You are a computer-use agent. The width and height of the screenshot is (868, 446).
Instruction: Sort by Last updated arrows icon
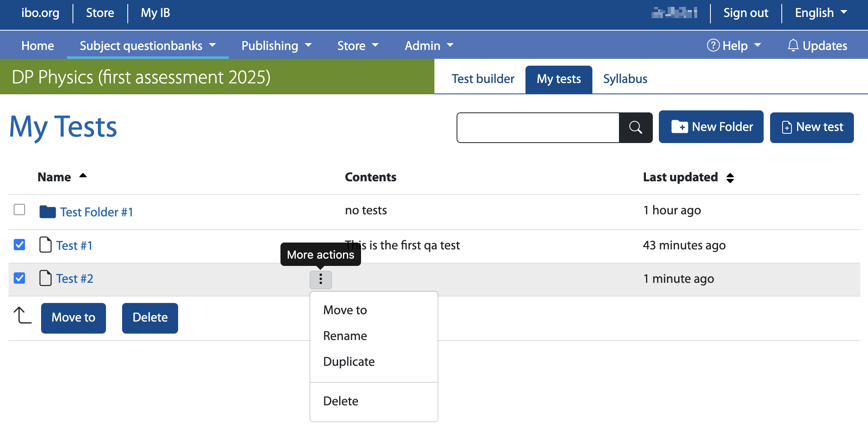pyautogui.click(x=730, y=178)
